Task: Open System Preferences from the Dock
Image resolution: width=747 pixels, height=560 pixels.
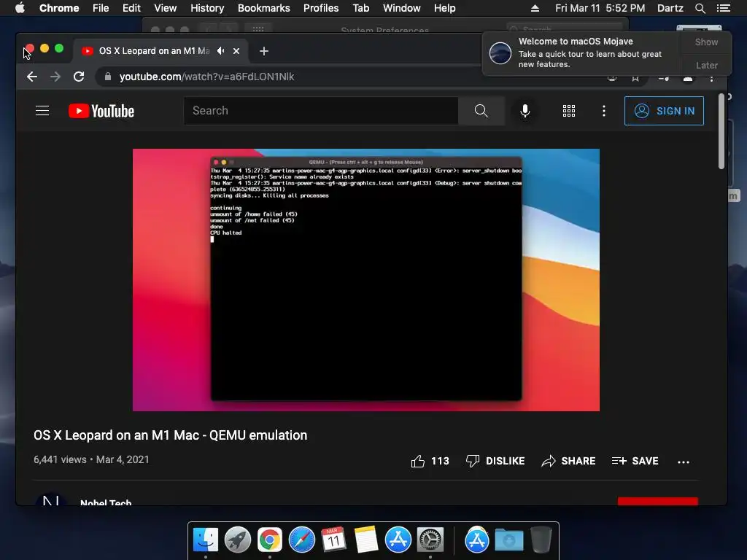Action: 430,540
